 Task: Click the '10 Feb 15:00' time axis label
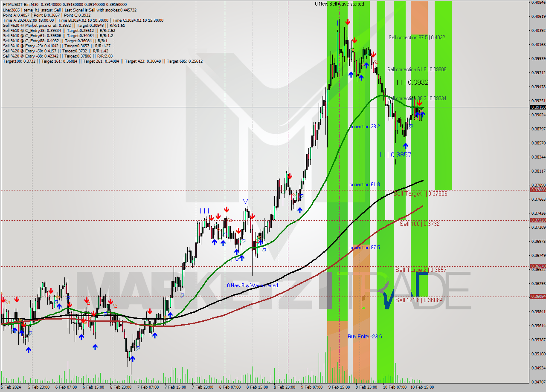[x=422, y=388]
